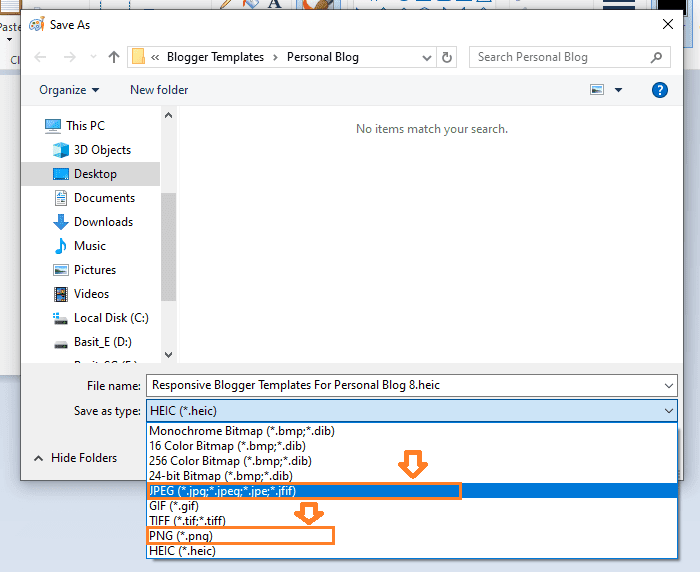This screenshot has width=700, height=572.
Task: Click the search magnifier icon
Action: click(x=658, y=57)
